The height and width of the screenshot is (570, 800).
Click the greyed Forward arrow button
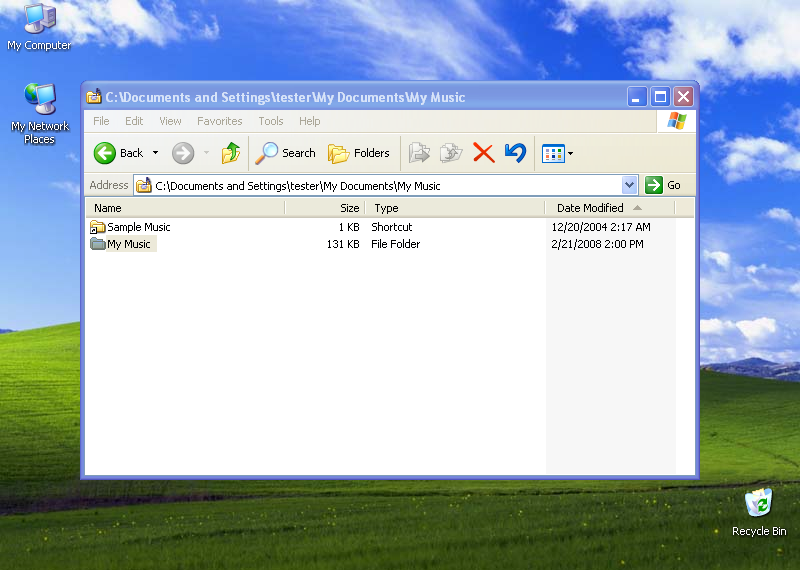coord(183,153)
